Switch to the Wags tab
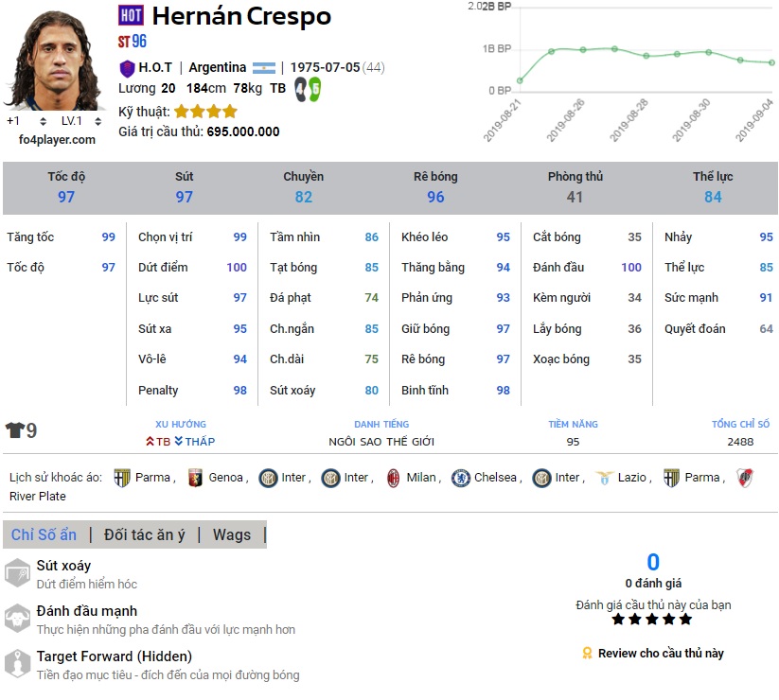Viewport: 779px width, 700px height. 232,534
